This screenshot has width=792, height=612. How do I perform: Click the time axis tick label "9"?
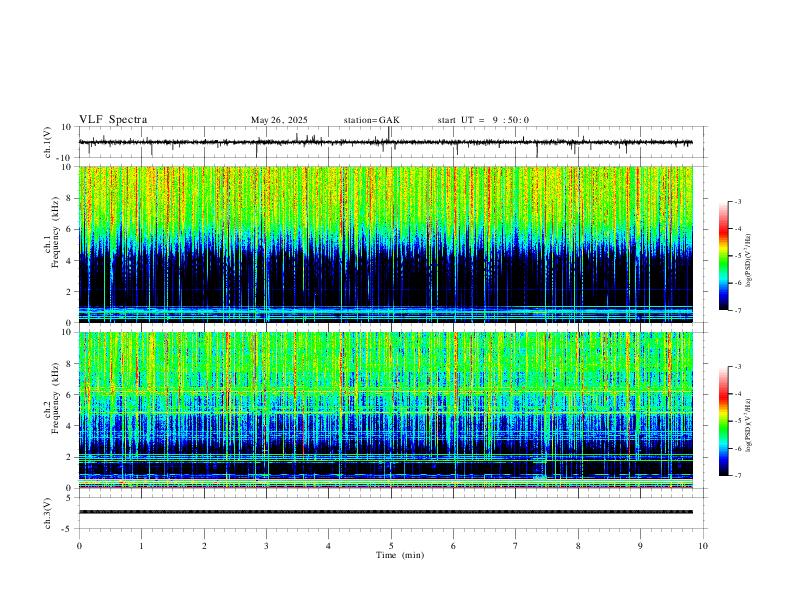point(640,546)
